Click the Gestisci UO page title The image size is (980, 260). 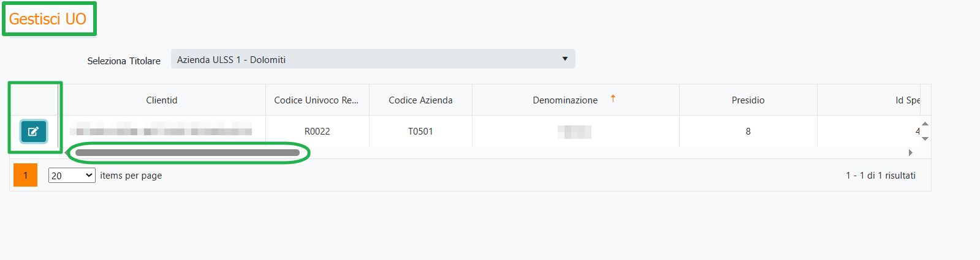[x=48, y=19]
